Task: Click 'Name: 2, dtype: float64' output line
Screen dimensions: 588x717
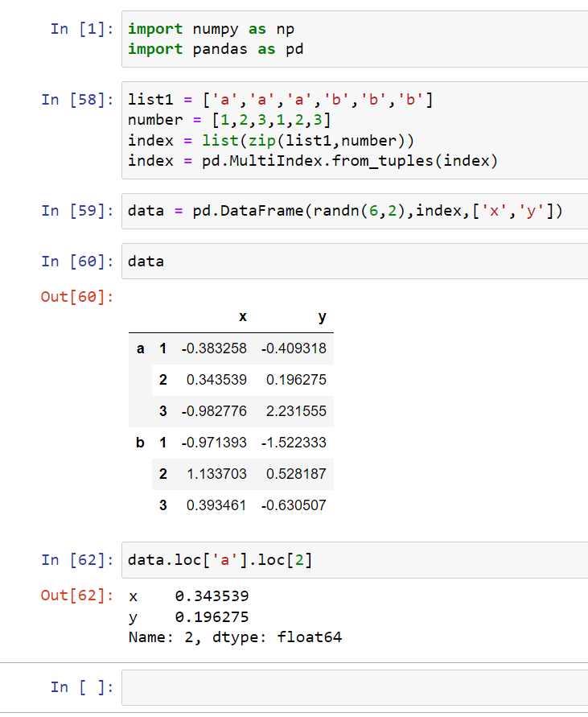Action: pos(235,637)
